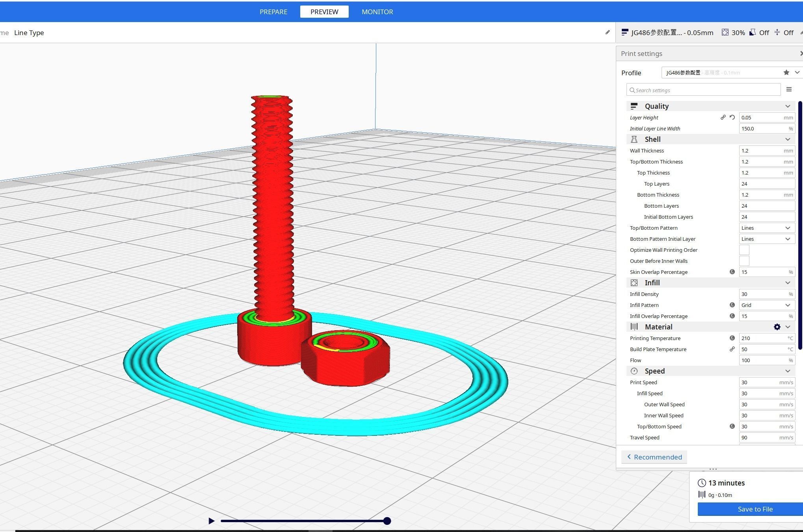Click the Material section gear icon
This screenshot has width=803, height=532.
(x=777, y=327)
